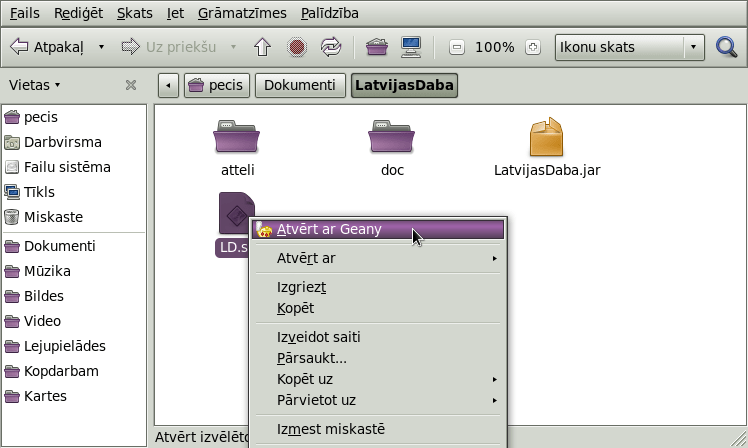Select the LatvijasDaba.jar package icon
748x448 pixels.
pyautogui.click(x=547, y=136)
